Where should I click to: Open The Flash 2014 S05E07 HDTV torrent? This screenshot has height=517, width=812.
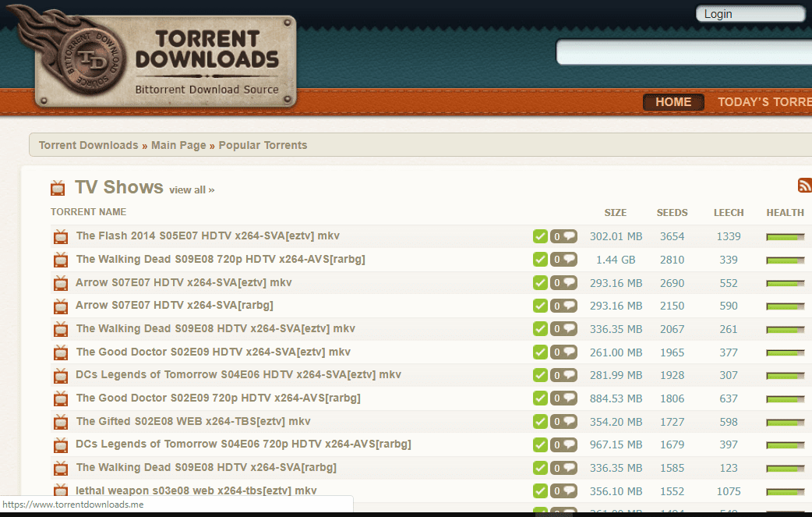click(x=207, y=235)
